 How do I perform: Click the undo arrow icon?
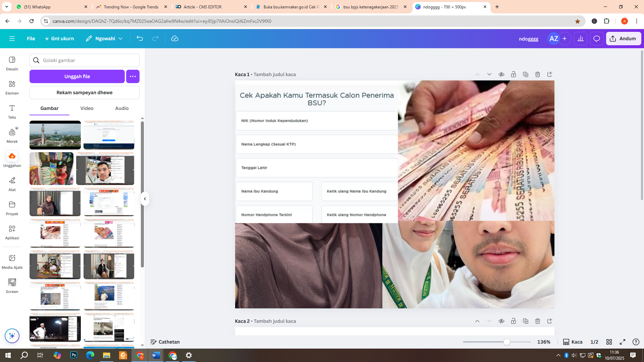pyautogui.click(x=140, y=39)
